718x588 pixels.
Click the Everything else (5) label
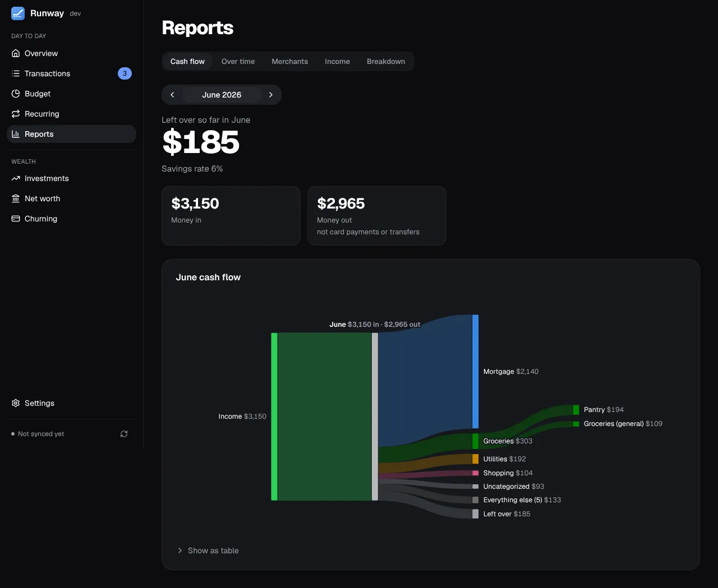point(522,500)
